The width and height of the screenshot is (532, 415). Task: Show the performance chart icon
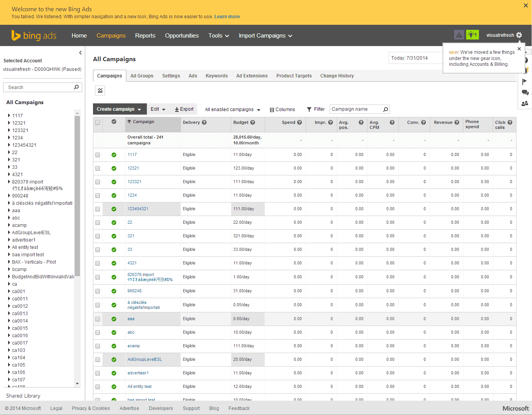click(100, 91)
